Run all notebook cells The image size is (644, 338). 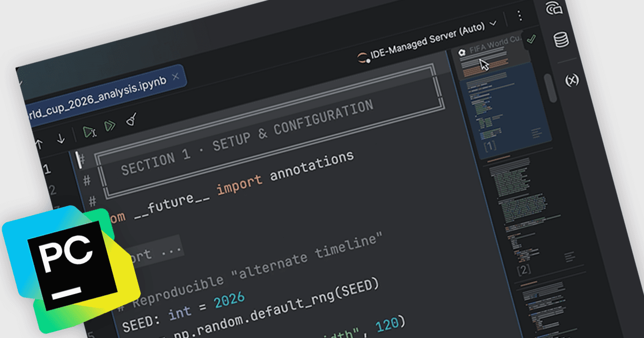pos(110,126)
